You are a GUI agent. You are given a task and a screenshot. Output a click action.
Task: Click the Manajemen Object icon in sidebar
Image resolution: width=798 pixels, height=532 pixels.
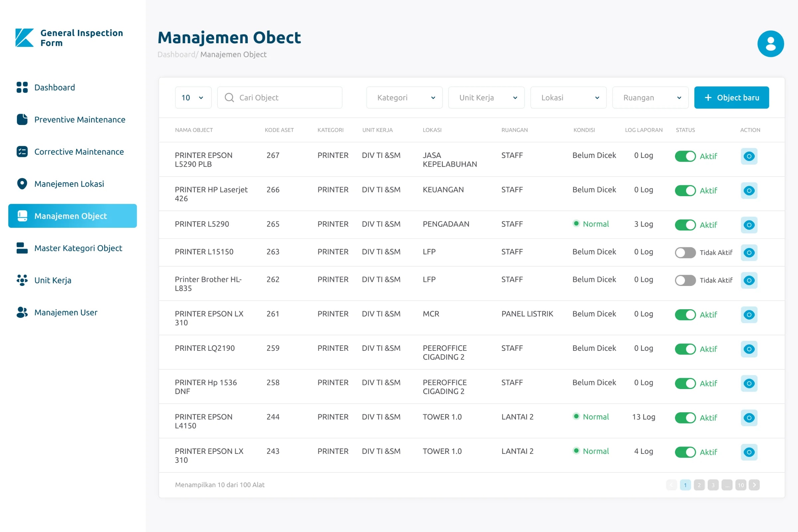tap(22, 216)
